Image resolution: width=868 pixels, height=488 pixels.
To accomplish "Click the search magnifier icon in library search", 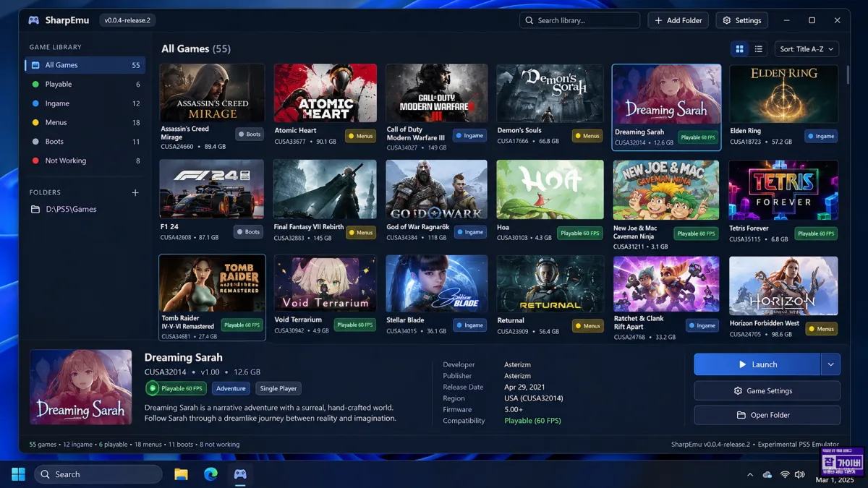I will (529, 20).
